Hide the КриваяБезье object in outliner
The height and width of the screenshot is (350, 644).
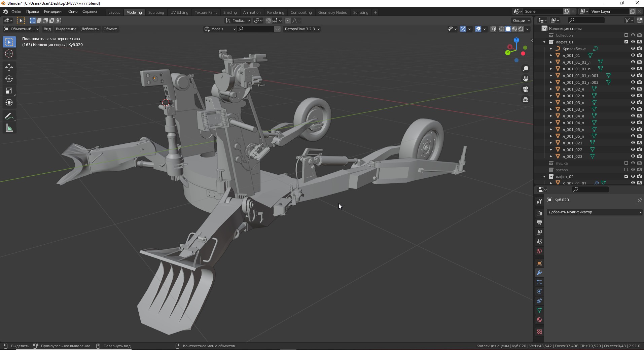633,49
